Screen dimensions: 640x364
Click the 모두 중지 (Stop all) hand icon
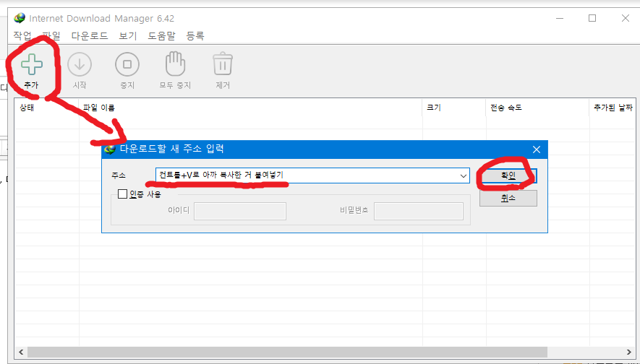(x=175, y=64)
